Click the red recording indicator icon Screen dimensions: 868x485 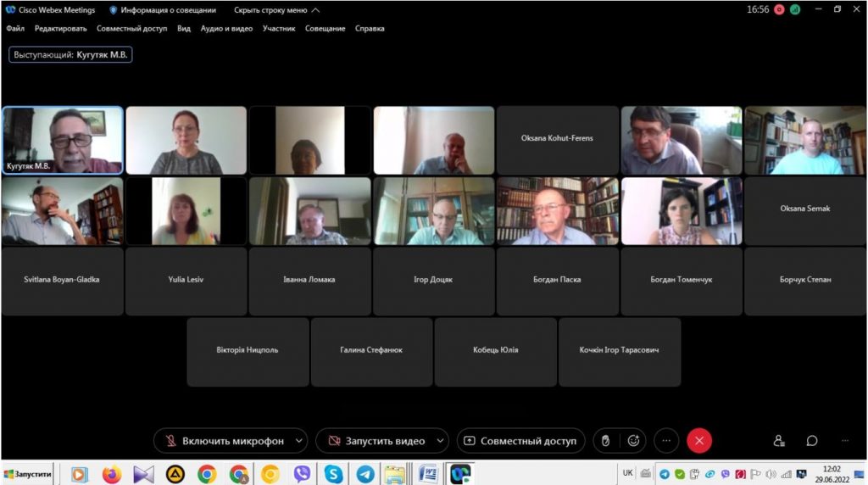(779, 10)
